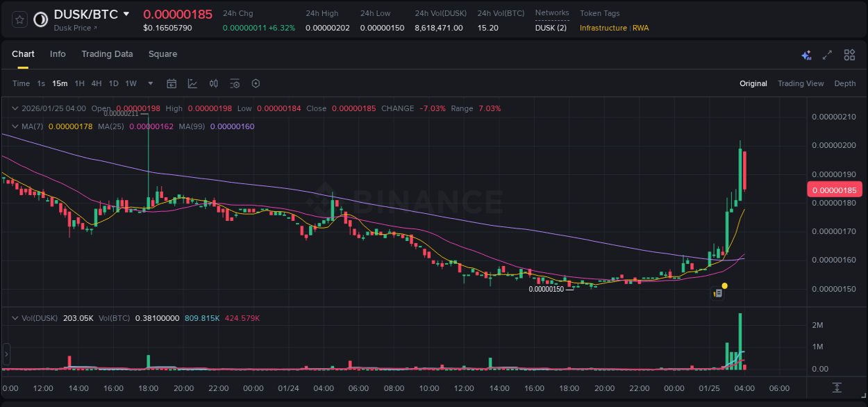This screenshot has width=868, height=407.
Task: Switch chart to Trading View mode
Action: click(801, 83)
